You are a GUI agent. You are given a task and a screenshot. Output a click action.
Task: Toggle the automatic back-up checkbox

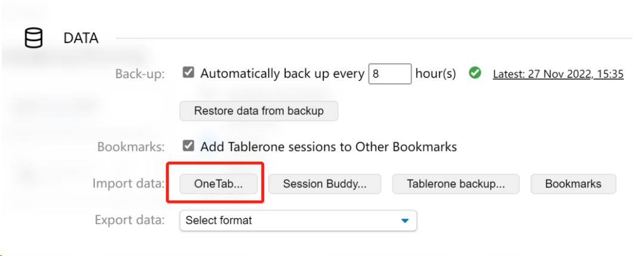pyautogui.click(x=188, y=73)
